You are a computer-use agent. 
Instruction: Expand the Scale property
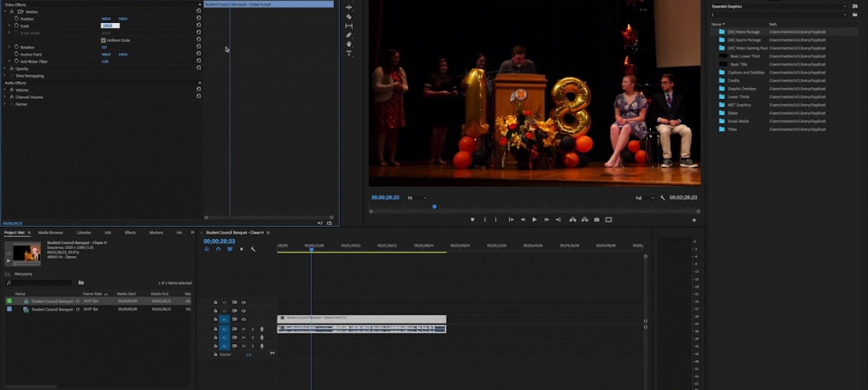(x=9, y=26)
